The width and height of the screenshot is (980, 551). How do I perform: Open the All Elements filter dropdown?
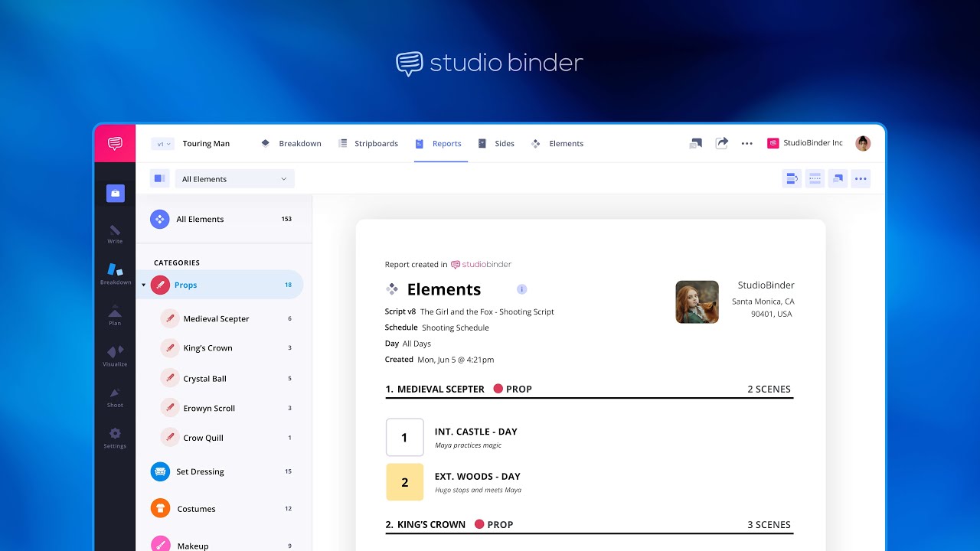[235, 179]
